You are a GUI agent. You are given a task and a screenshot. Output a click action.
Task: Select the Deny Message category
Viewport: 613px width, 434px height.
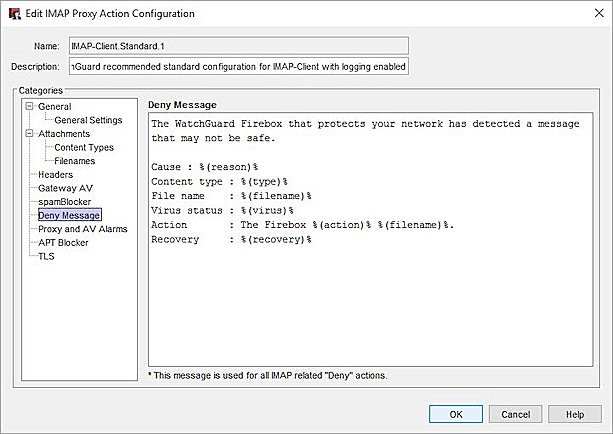click(69, 215)
